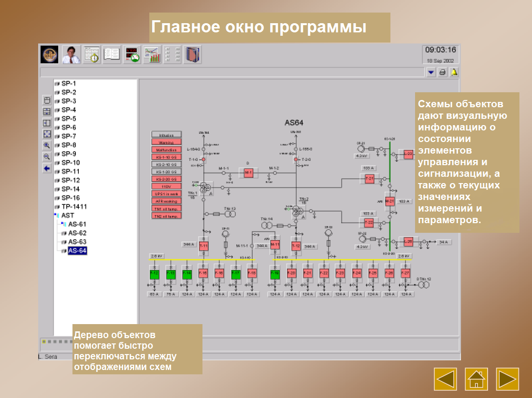Open the blue dropdown arrow beside printer

click(431, 72)
